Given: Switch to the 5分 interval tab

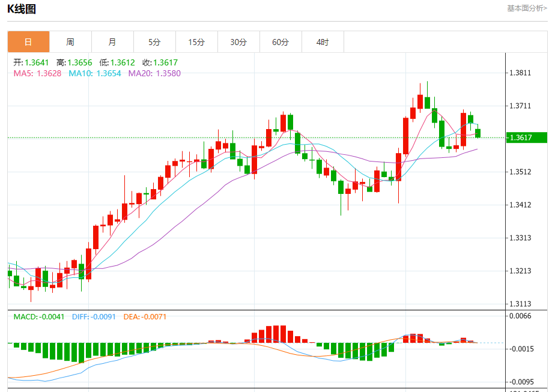Looking at the screenshot, I should 154,42.
